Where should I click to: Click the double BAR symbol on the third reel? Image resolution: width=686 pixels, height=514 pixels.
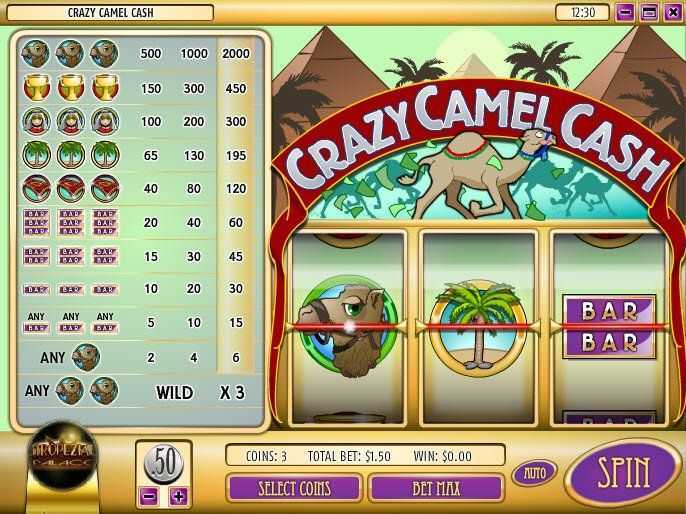pos(609,326)
